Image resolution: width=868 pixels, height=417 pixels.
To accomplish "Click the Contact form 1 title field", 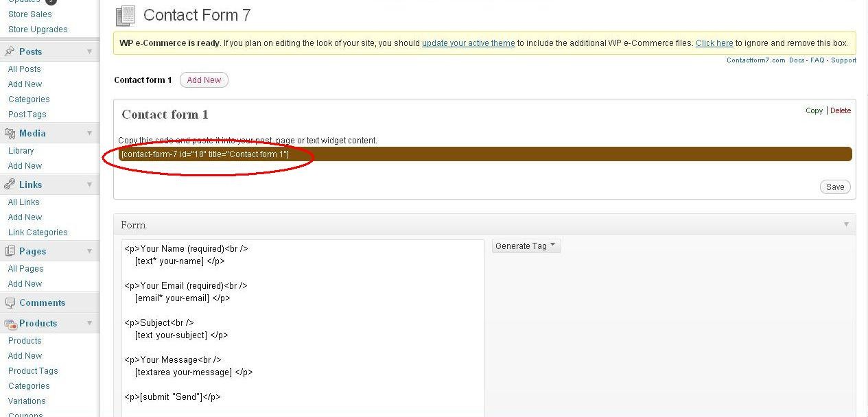I will (165, 115).
